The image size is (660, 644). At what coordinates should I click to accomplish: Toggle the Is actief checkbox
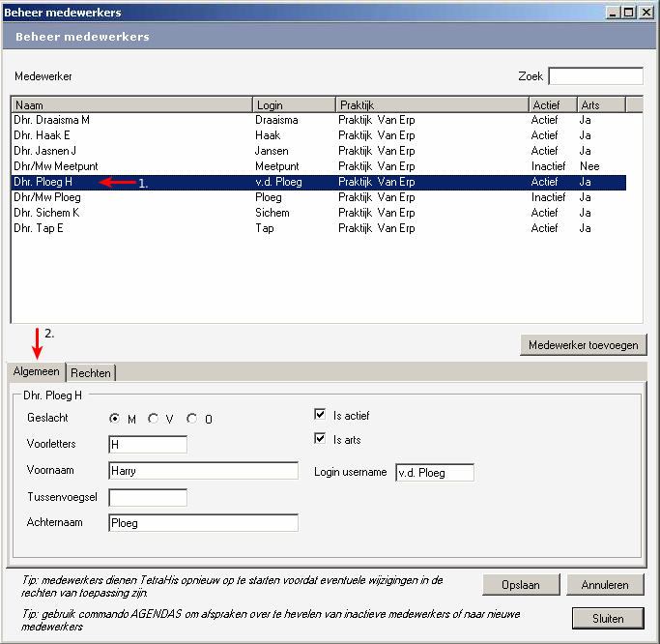point(321,415)
